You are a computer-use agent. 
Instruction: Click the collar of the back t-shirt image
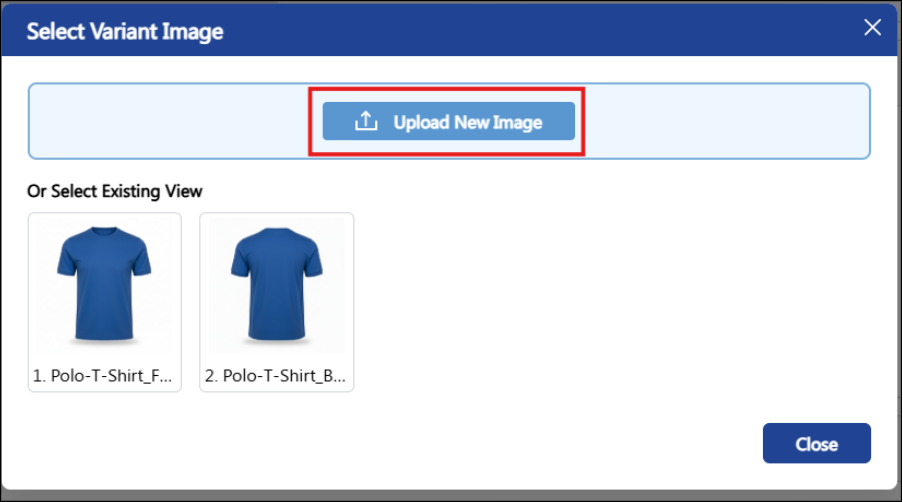pos(276,231)
